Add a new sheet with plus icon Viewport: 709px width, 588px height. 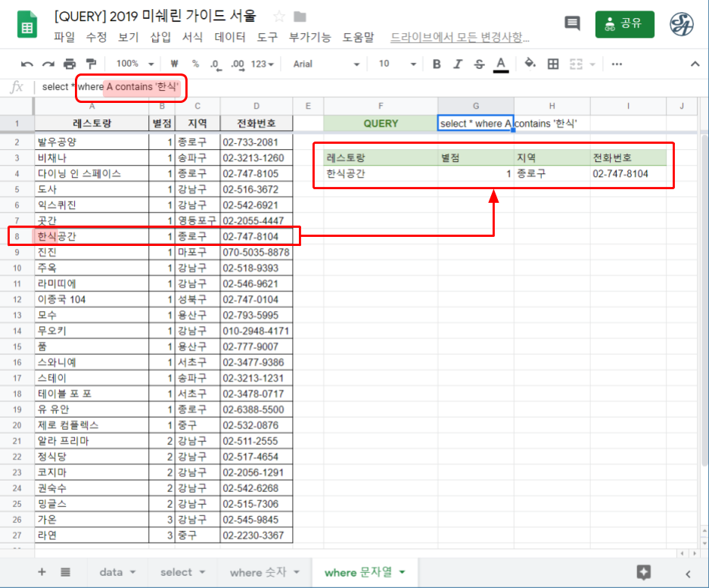click(x=42, y=572)
